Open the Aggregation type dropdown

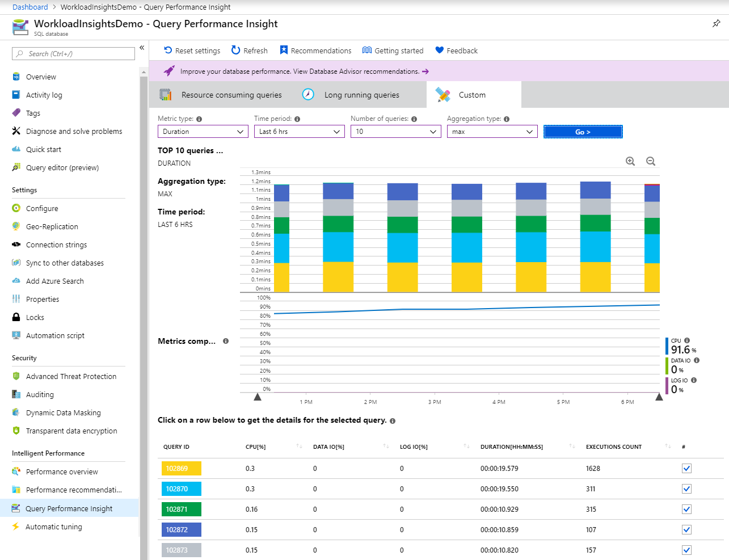pyautogui.click(x=492, y=132)
